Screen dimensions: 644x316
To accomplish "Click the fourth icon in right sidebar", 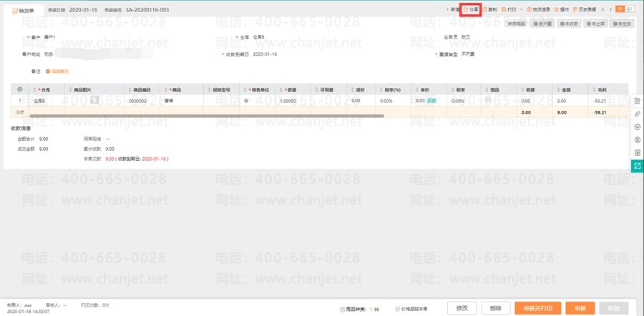I will pyautogui.click(x=638, y=139).
